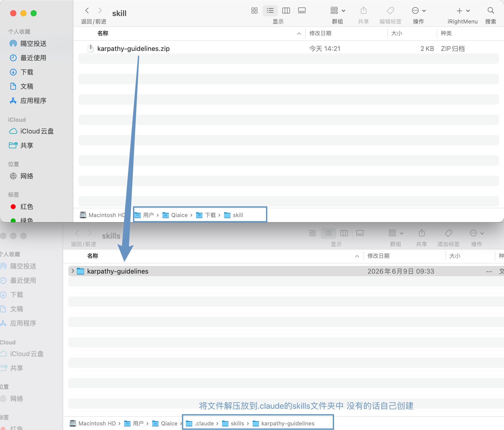Open iRightMenu plus dropdown
This screenshot has width=504, height=430.
coord(463,10)
